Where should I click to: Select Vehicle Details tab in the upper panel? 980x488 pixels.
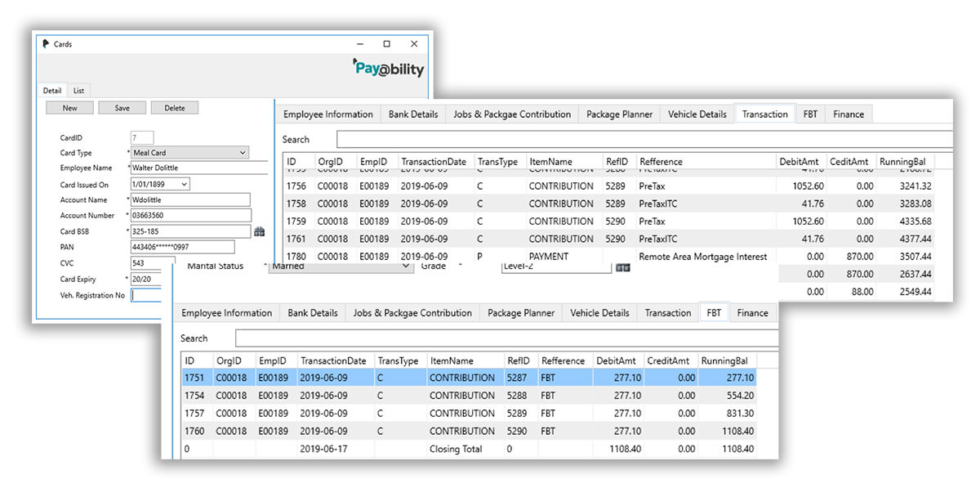(697, 114)
